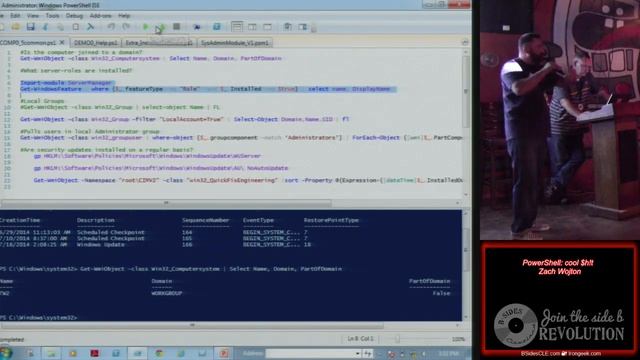Click the '100%' zoom value in status bar
The image size is (640, 360).
[458, 339]
